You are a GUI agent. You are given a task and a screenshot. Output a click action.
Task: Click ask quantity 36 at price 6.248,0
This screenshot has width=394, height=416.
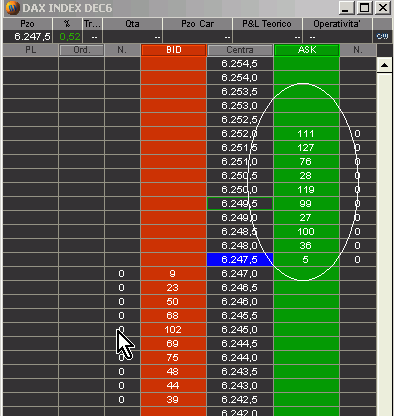306,246
